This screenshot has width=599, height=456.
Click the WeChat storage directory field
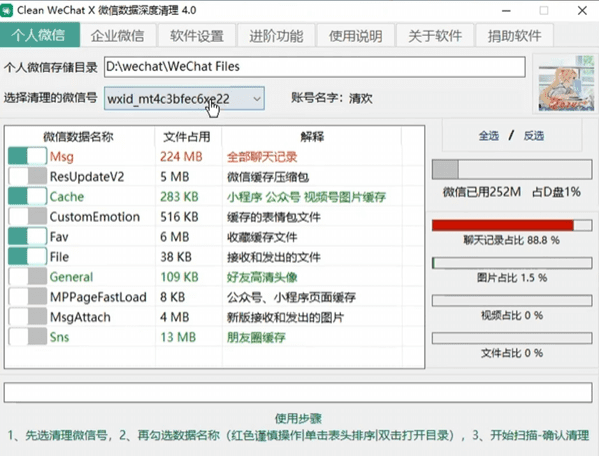315,67
